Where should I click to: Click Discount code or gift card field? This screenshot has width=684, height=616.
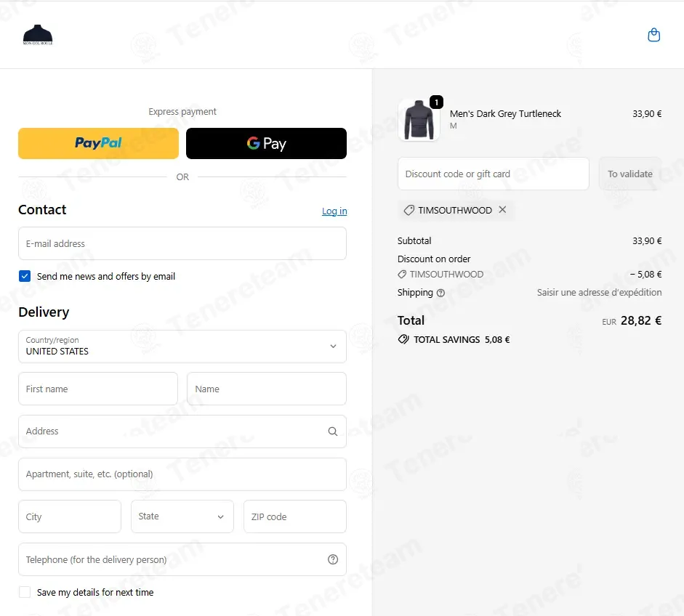click(x=494, y=174)
